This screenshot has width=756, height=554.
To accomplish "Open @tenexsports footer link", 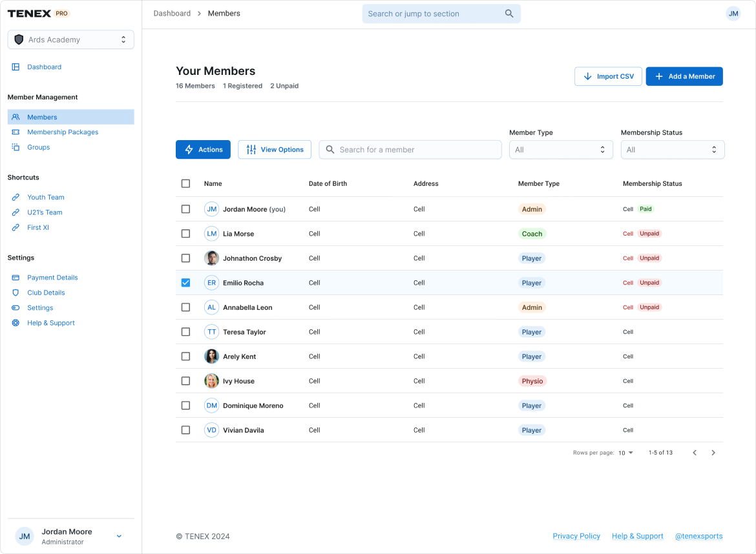I will 698,536.
